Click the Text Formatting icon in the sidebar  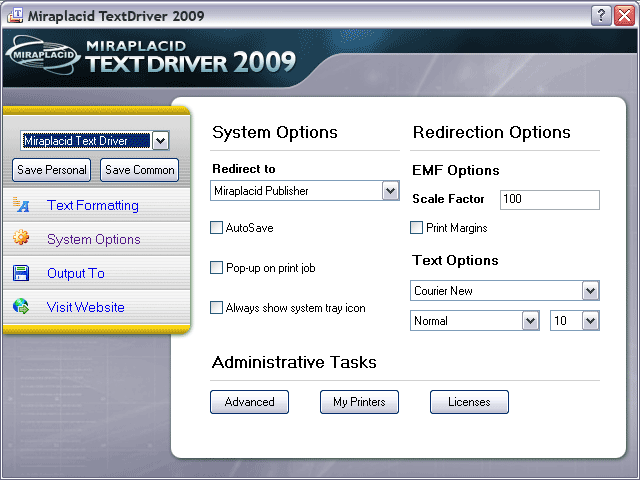coord(21,205)
